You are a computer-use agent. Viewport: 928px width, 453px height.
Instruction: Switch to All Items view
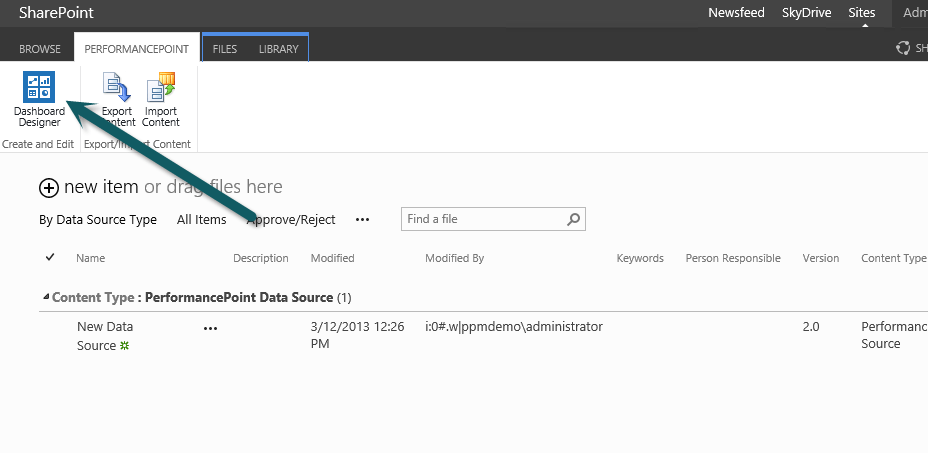[201, 220]
